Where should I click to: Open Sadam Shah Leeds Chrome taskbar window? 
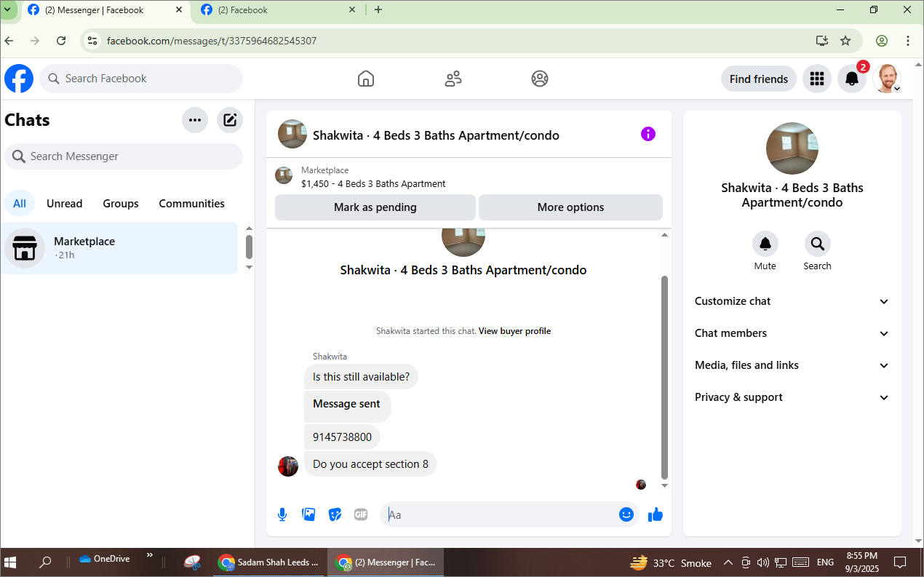point(270,562)
